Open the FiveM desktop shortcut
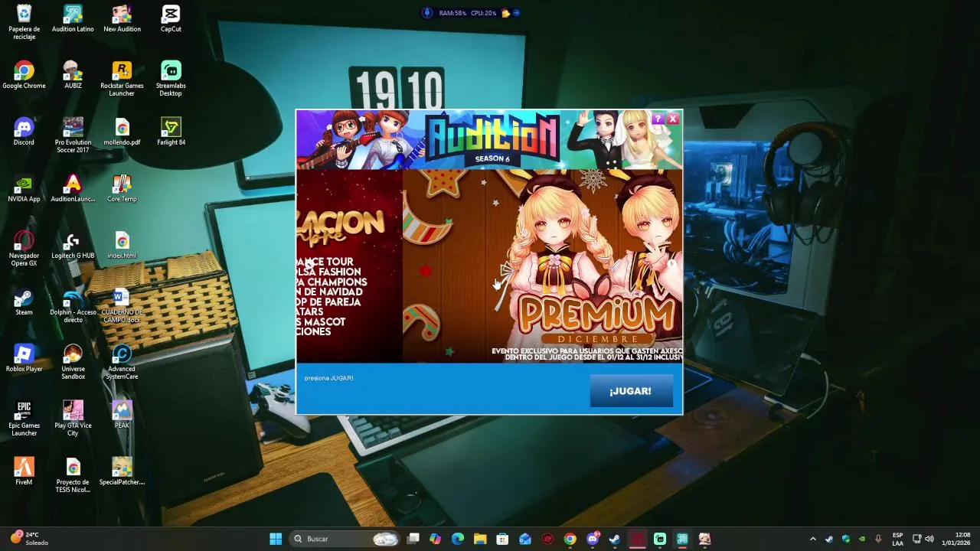The image size is (980, 551). (x=24, y=471)
